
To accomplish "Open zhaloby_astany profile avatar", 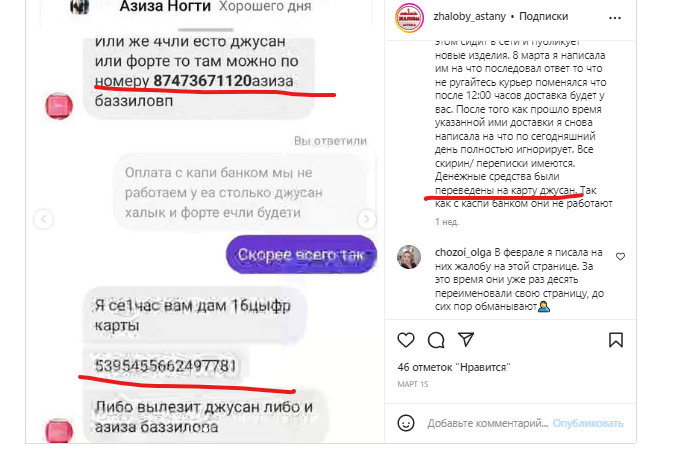I will tap(409, 18).
